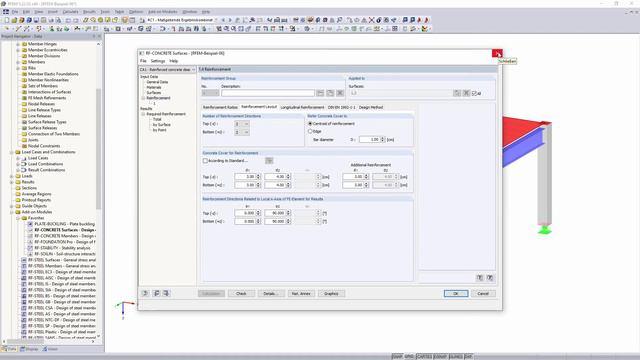Click the previous load case arrow in the toolbar
Screen dimensions: 640x360
coord(223,20)
